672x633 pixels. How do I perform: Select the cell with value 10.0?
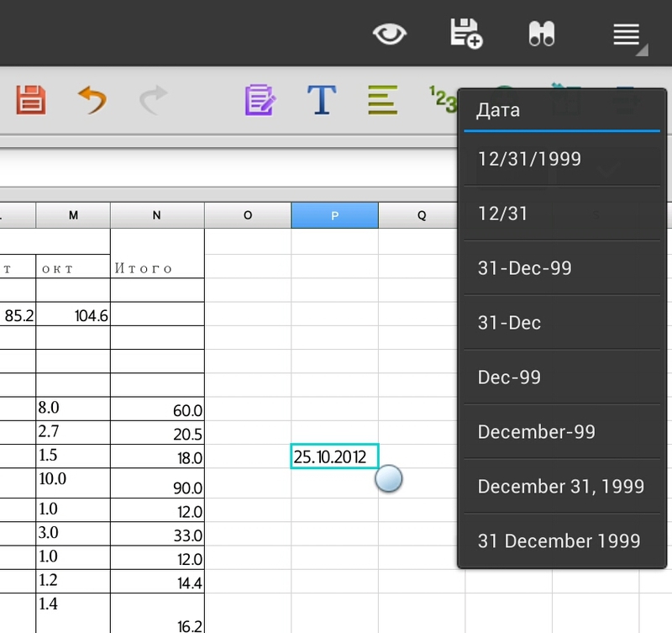click(73, 483)
